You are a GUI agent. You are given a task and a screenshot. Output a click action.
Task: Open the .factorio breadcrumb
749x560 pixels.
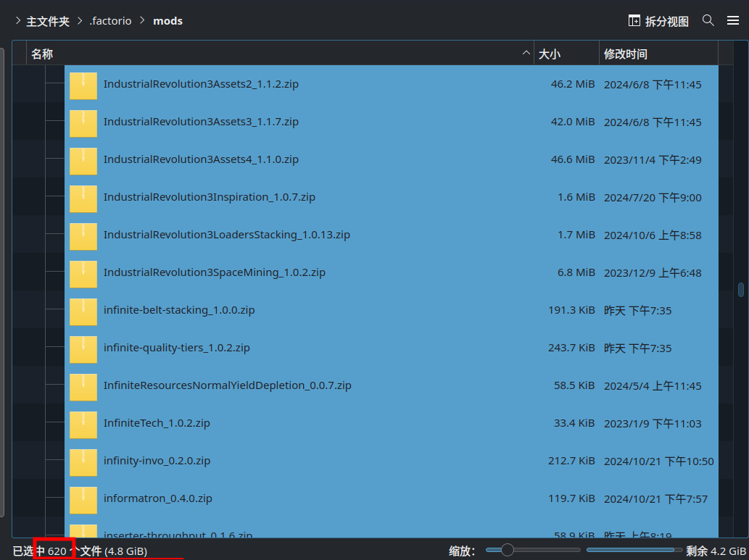click(110, 21)
